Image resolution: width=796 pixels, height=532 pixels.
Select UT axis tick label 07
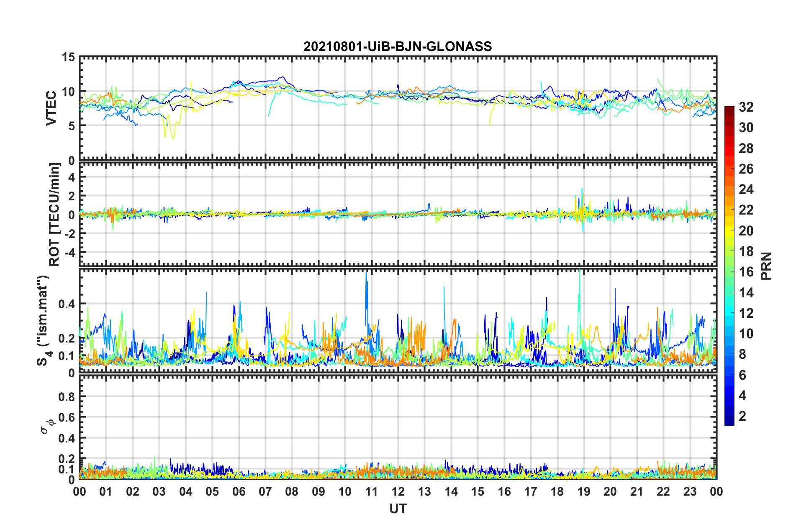tap(265, 491)
